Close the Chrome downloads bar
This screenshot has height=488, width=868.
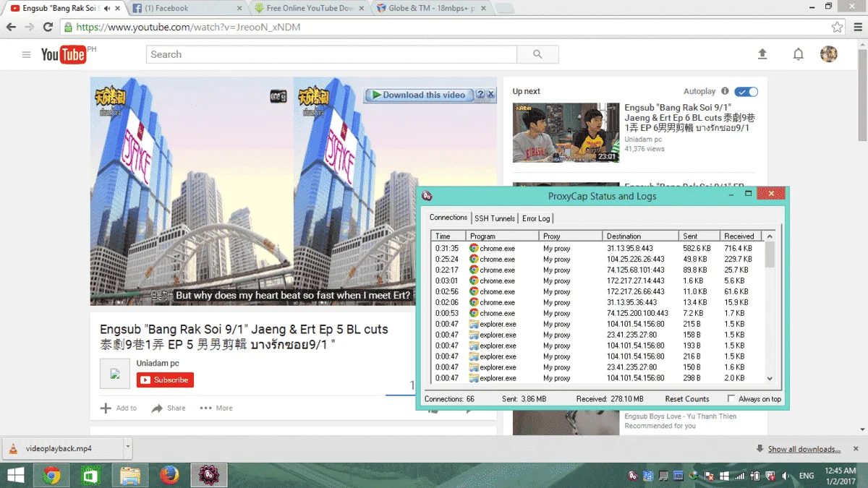[856, 448]
